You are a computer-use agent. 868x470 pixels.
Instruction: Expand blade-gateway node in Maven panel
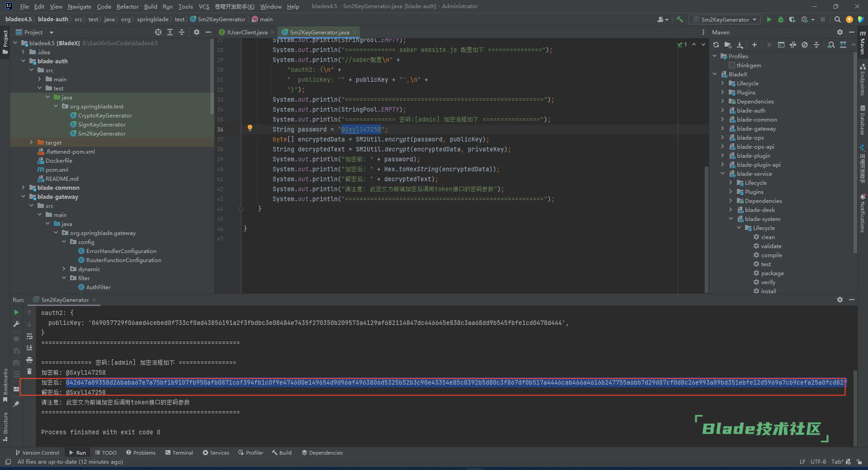tap(722, 128)
